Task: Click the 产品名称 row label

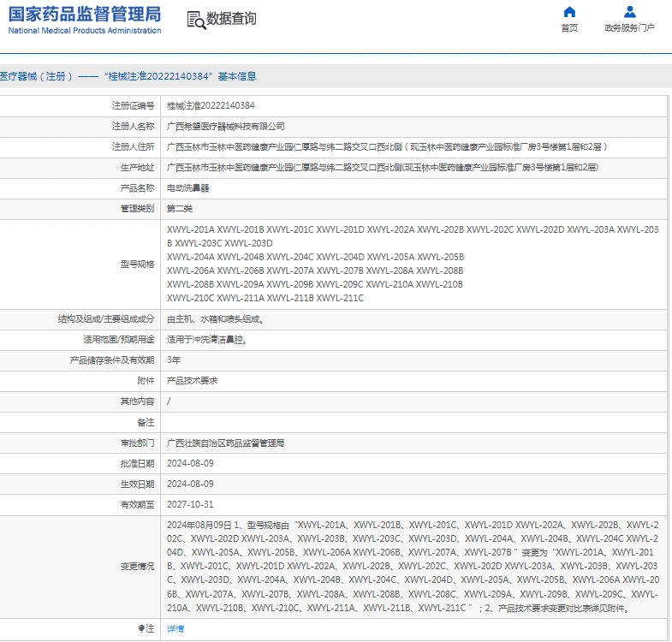Action: [137, 188]
